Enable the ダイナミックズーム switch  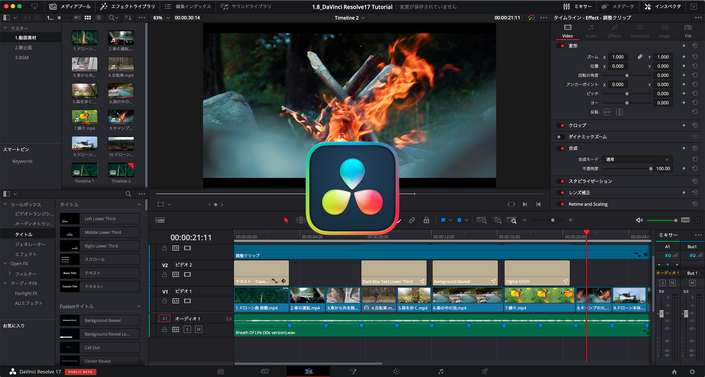561,137
